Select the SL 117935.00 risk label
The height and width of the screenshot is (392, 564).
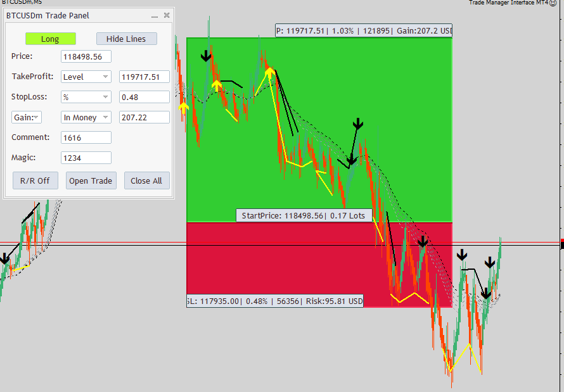click(x=275, y=301)
